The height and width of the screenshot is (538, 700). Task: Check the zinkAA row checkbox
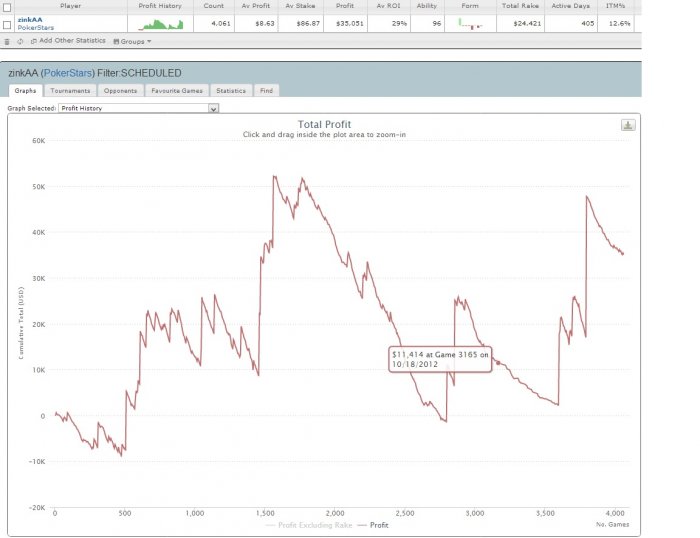[x=7, y=25]
